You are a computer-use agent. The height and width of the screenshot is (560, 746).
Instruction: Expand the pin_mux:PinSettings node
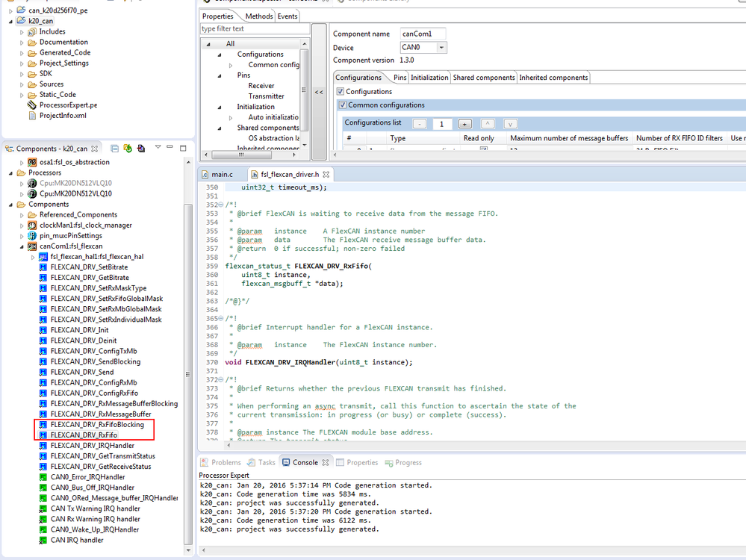(x=22, y=236)
